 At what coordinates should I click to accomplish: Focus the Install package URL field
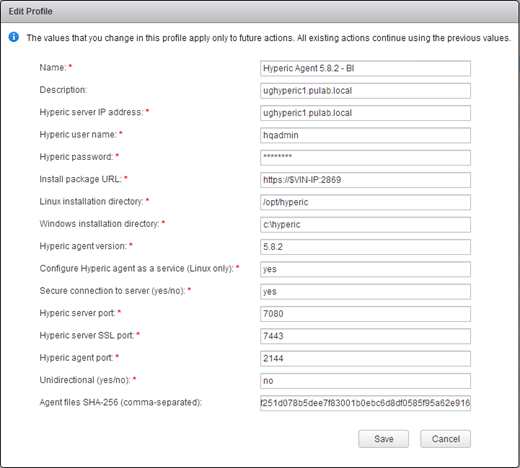[365, 180]
